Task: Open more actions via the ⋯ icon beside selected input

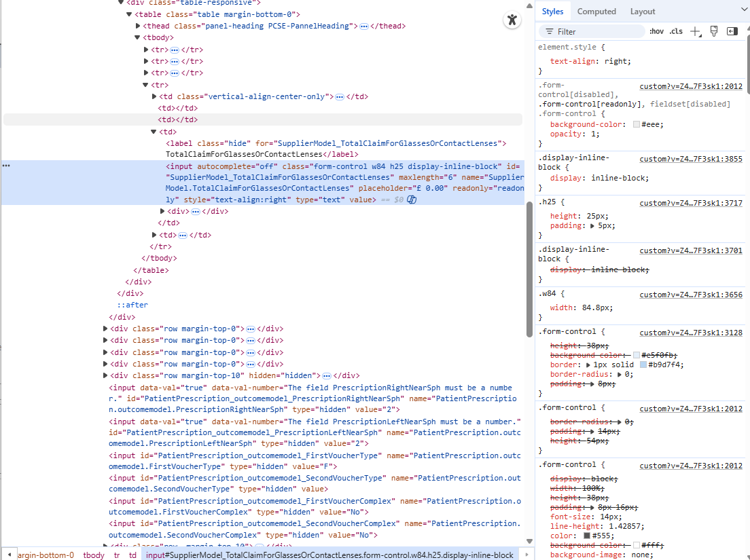Action: pyautogui.click(x=7, y=165)
